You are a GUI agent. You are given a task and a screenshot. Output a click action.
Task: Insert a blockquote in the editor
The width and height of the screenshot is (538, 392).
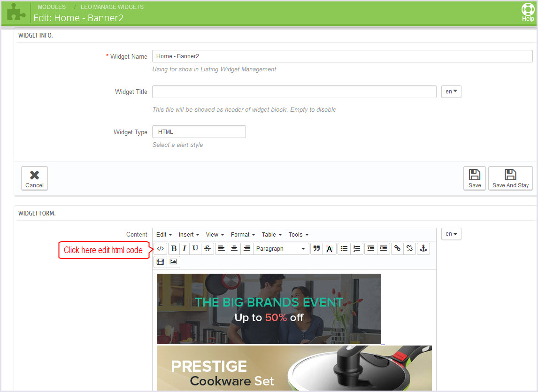pyautogui.click(x=317, y=248)
